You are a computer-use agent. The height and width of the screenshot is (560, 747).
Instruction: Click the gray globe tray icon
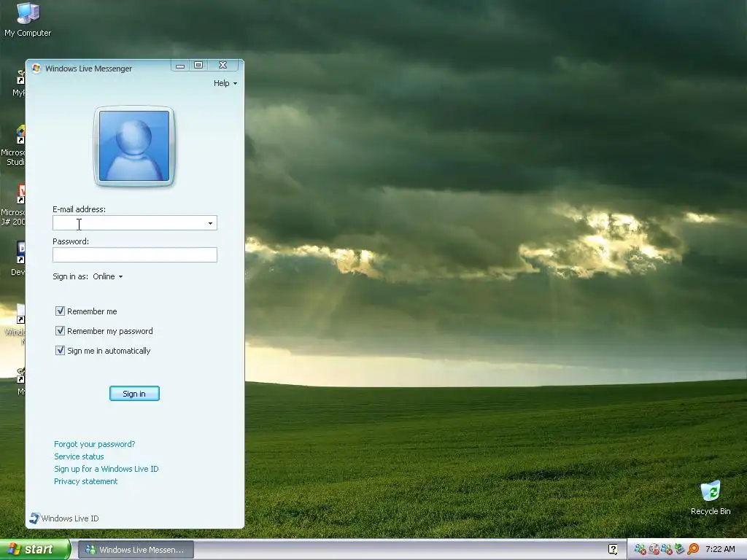[x=654, y=550]
